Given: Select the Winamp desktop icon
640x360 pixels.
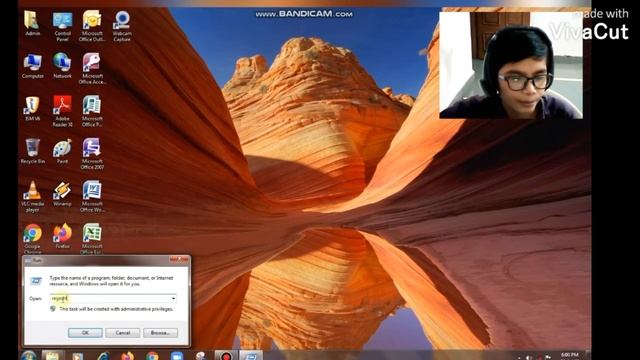Looking at the screenshot, I should tap(62, 194).
